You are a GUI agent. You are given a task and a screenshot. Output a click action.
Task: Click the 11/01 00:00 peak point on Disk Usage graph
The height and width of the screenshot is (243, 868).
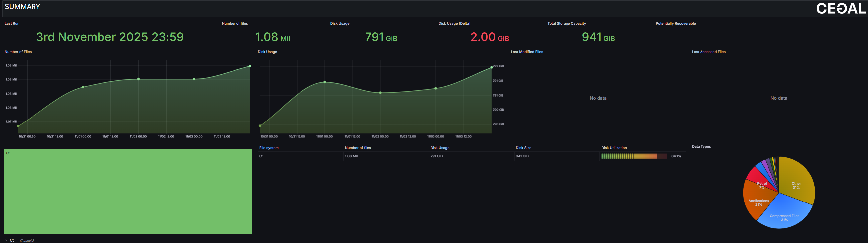(x=324, y=82)
